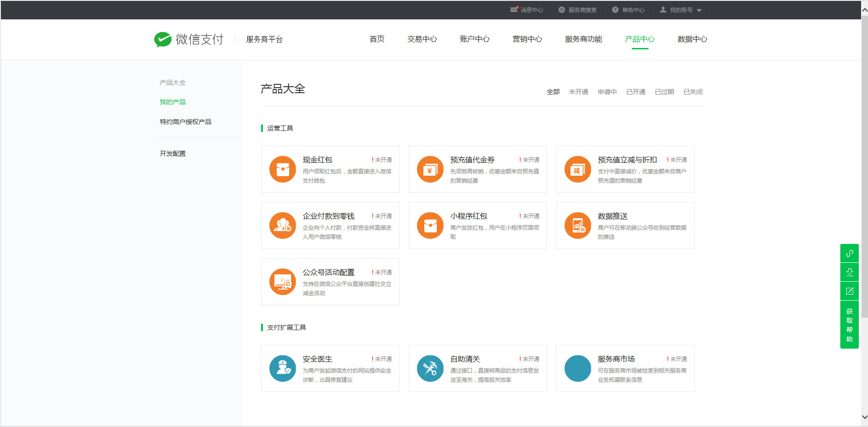The height and width of the screenshot is (427, 868).
Task: Click the download icon in floating sidebar
Action: pos(849,272)
